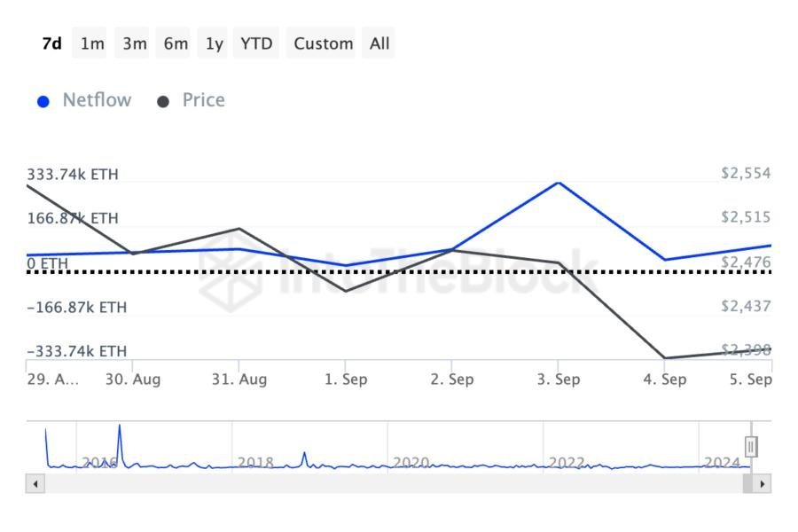Image resolution: width=798 pixels, height=532 pixels.
Task: Toggle the Netflow series legend
Action: 96,100
